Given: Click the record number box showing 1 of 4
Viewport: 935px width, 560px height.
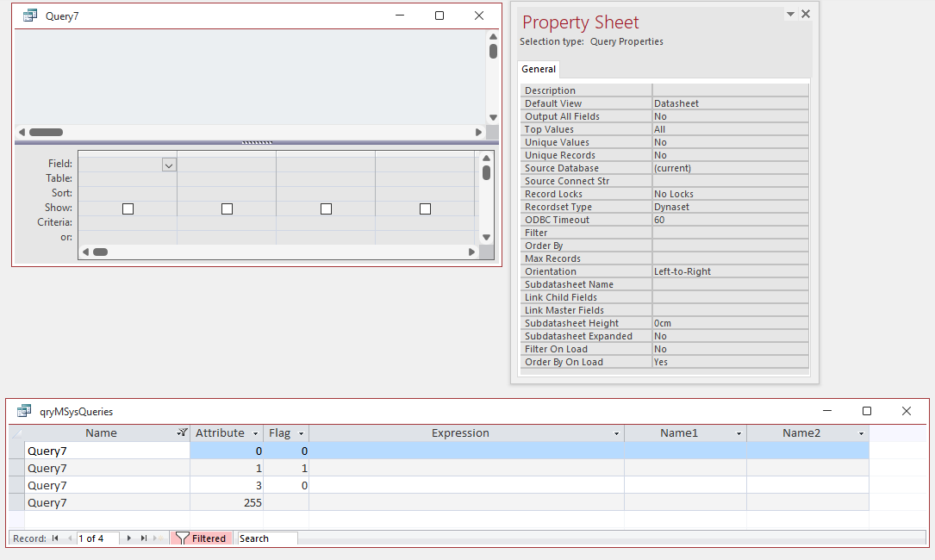Looking at the screenshot, I should (x=98, y=538).
